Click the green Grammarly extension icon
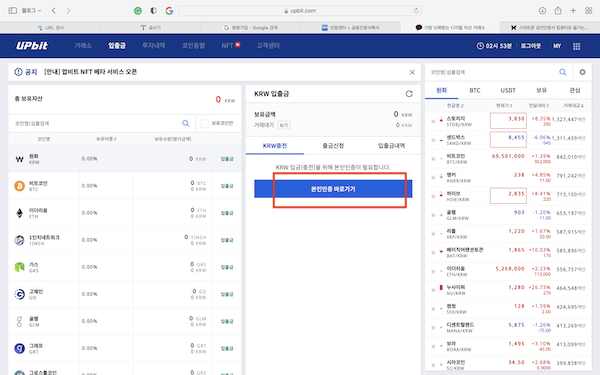The image size is (600, 375). [138, 11]
